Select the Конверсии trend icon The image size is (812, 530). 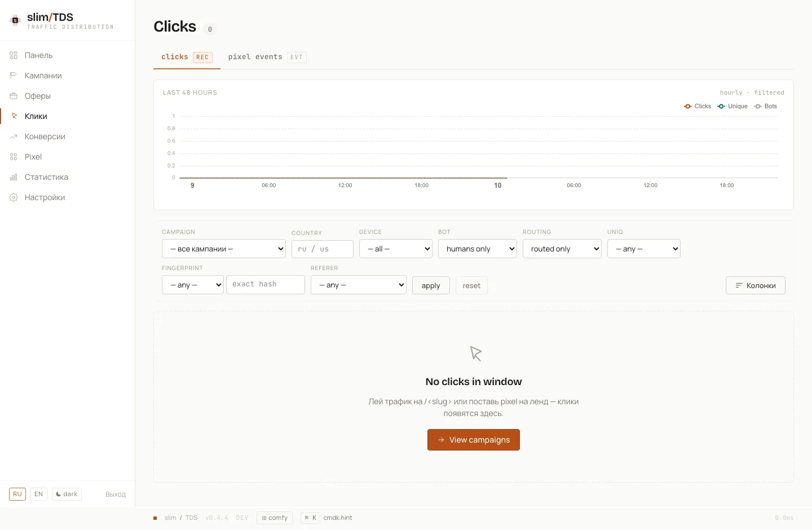coord(14,136)
